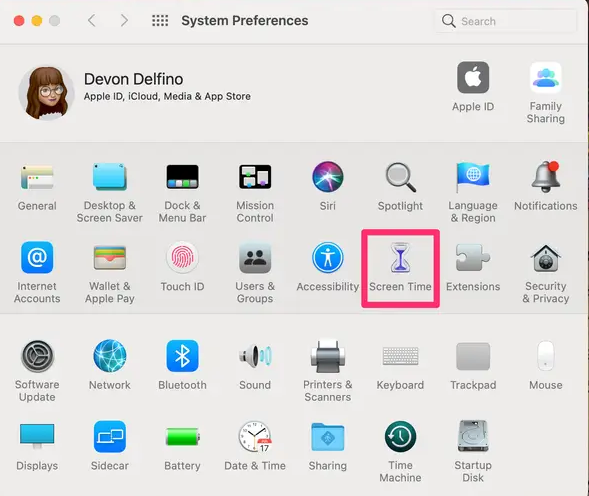The image size is (589, 496).
Task: Click the Search field
Action: pos(506,21)
